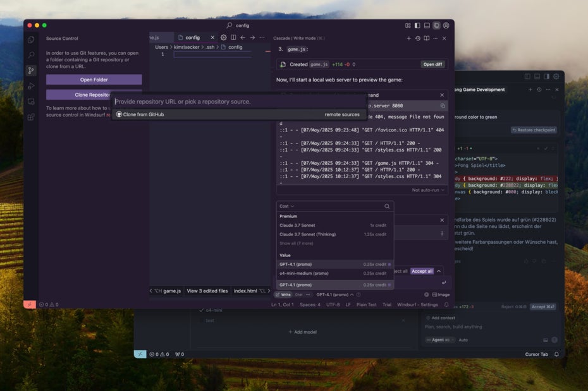Collapse the changes list with the chevron beside Accept all
The height and width of the screenshot is (391, 588).
439,271
